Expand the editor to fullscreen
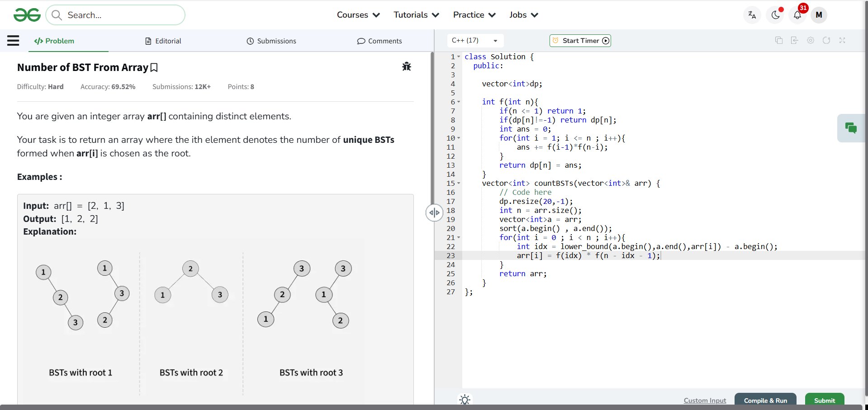Viewport: 868px width, 410px height. 842,40
